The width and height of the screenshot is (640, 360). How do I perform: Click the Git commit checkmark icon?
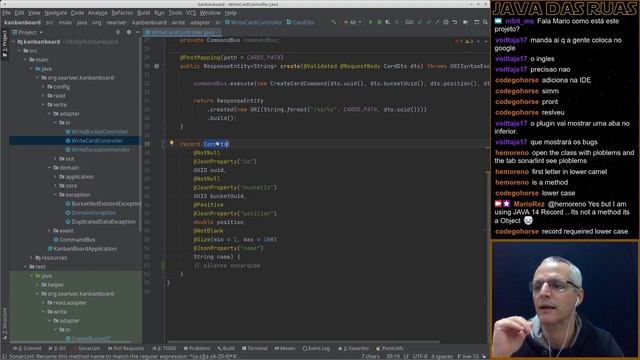pos(428,22)
